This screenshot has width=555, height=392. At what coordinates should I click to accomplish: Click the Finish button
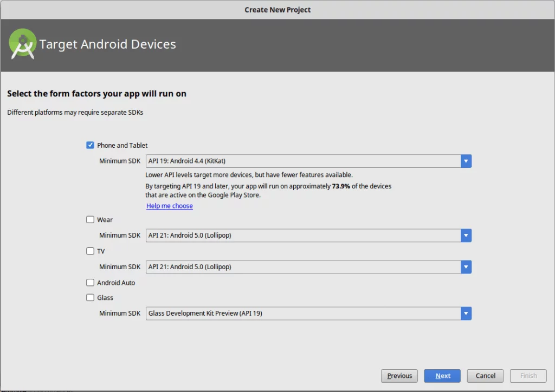pyautogui.click(x=528, y=375)
